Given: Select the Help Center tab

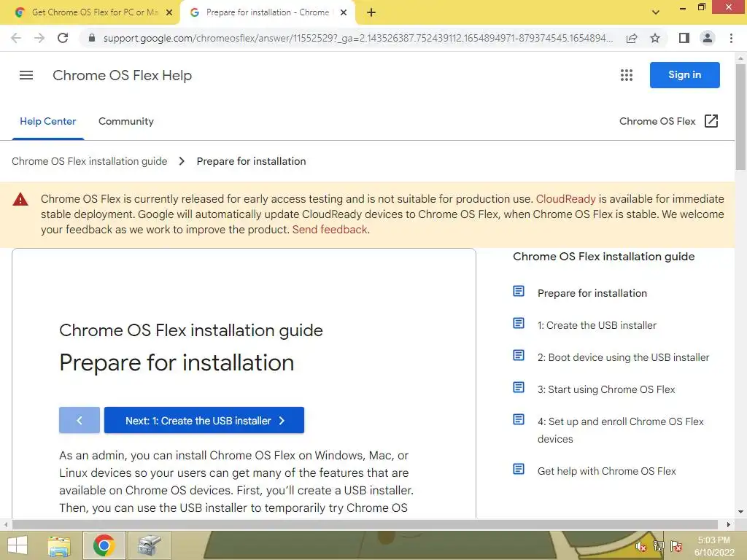Looking at the screenshot, I should 47,122.
